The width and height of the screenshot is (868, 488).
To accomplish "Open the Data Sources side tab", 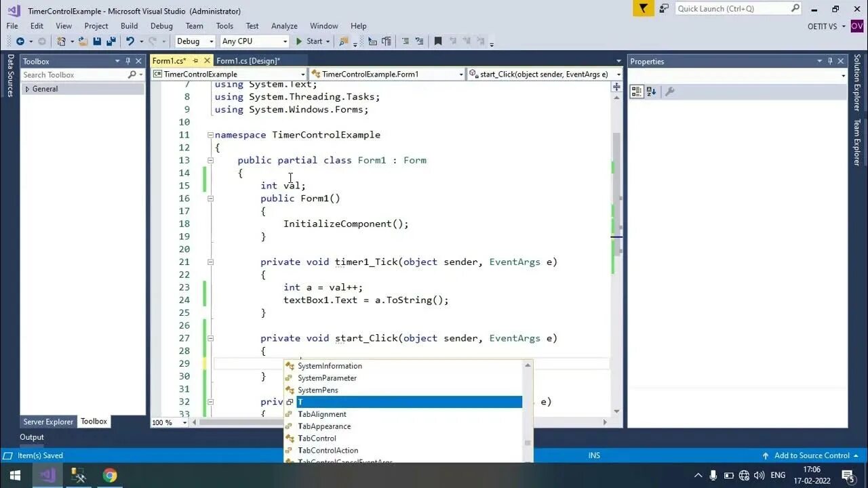I will 10,75.
